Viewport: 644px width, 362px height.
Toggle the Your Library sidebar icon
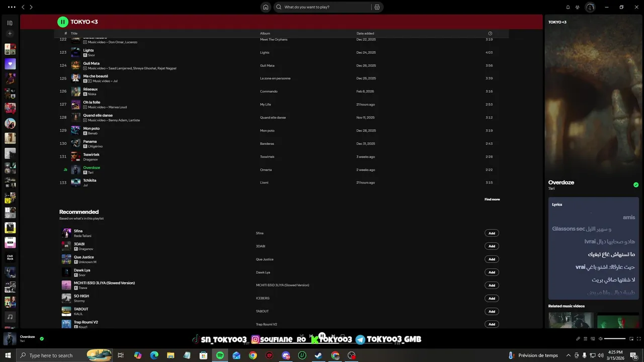tap(10, 23)
